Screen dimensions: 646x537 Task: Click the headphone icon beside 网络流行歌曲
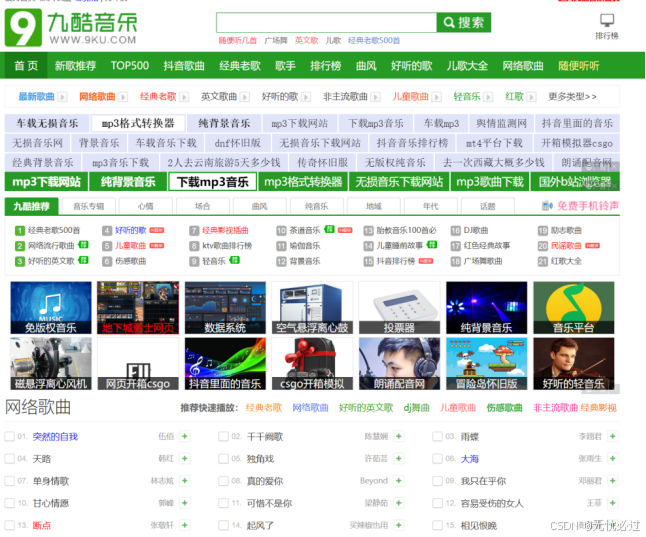tap(83, 244)
